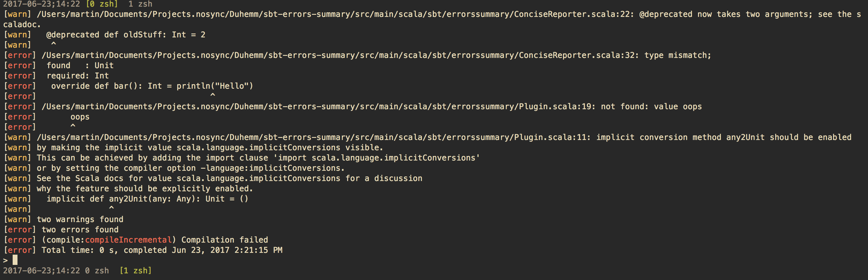This screenshot has width=868, height=280.
Task: Click 'two warnings found' message
Action: tap(80, 219)
